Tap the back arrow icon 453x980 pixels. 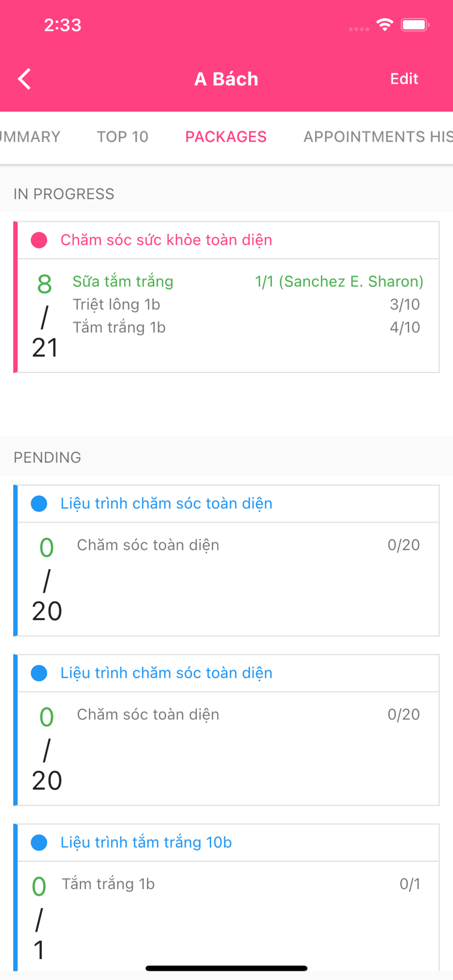pos(25,79)
